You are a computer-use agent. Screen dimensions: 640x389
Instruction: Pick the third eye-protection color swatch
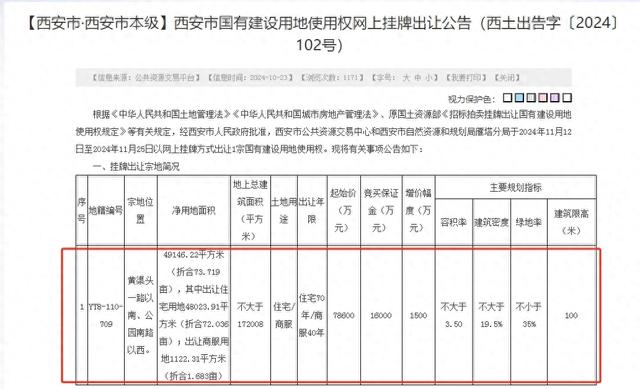pos(531,98)
